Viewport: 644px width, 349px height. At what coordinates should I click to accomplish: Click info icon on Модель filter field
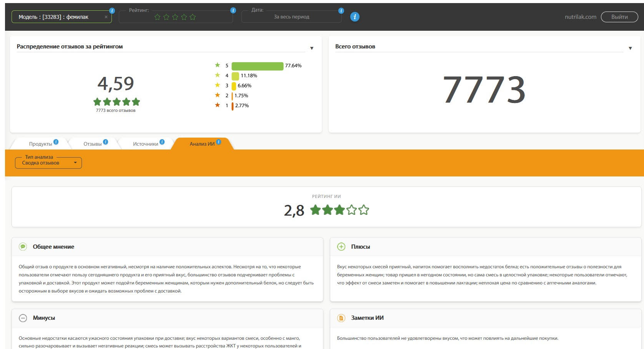point(112,11)
